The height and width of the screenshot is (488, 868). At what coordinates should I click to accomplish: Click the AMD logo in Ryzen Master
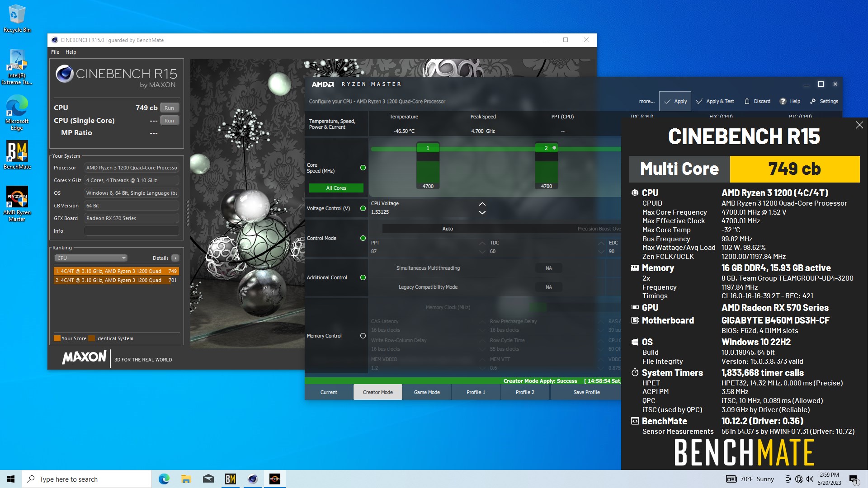(322, 84)
